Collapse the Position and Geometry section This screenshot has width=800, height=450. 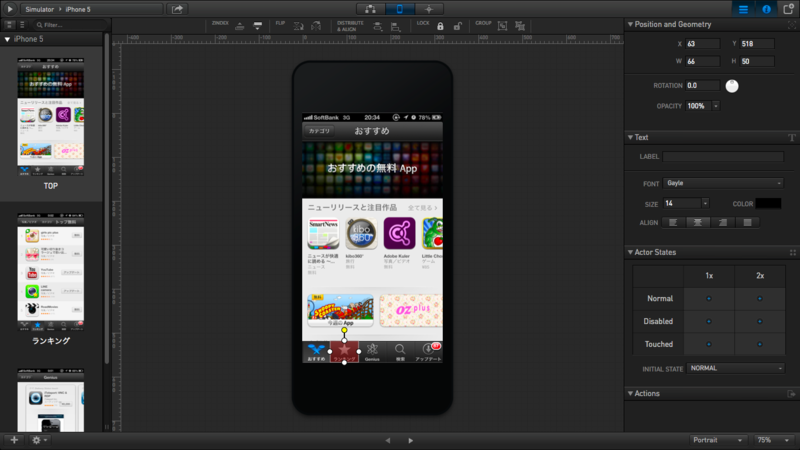pyautogui.click(x=630, y=24)
